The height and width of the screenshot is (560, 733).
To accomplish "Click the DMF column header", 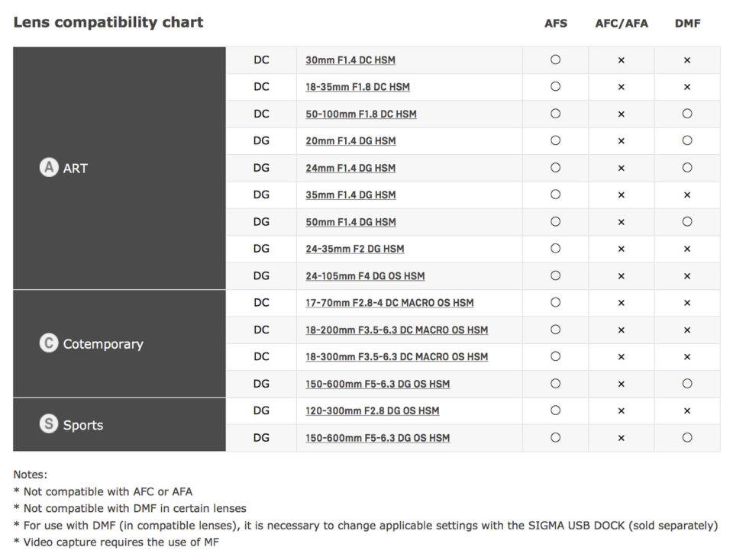I will pos(686,23).
